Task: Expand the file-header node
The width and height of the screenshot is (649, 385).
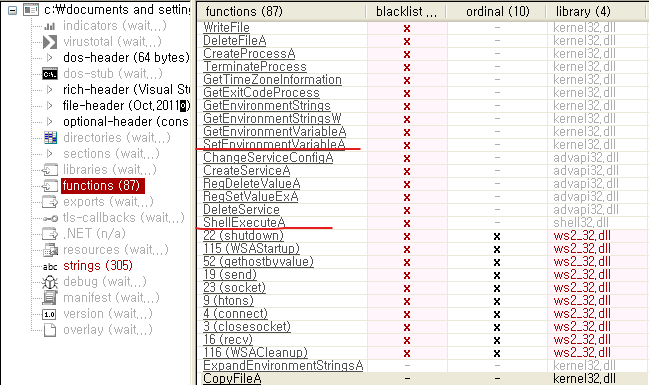Action: click(50, 106)
